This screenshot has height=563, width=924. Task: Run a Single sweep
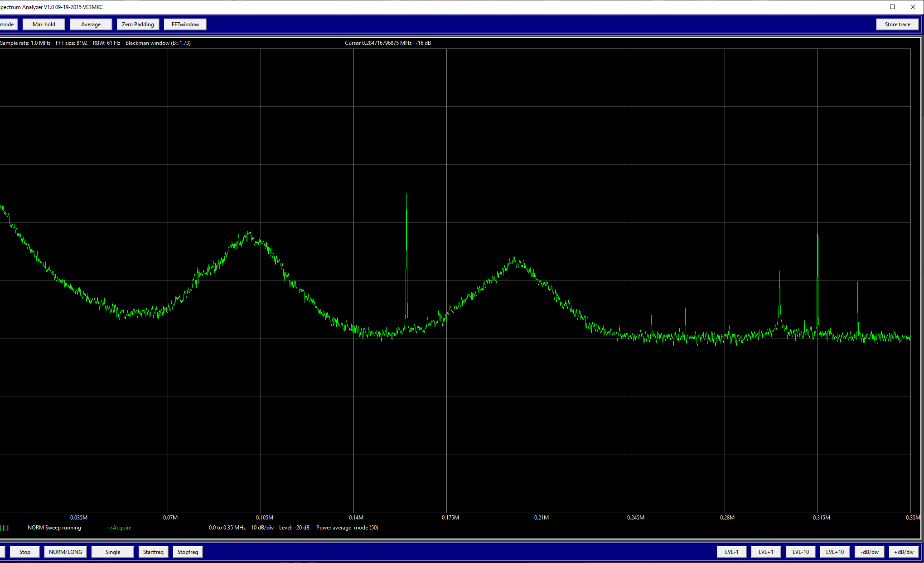click(x=112, y=552)
